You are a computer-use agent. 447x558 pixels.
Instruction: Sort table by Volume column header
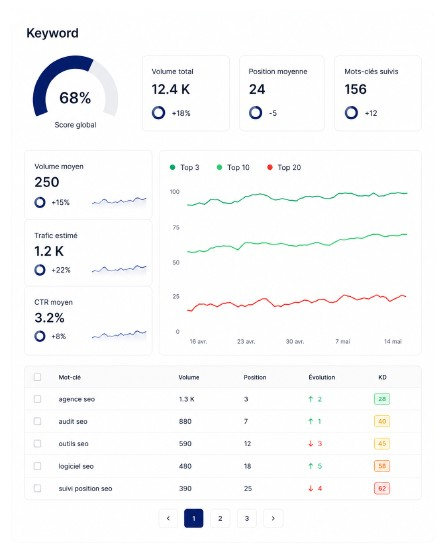(x=189, y=377)
